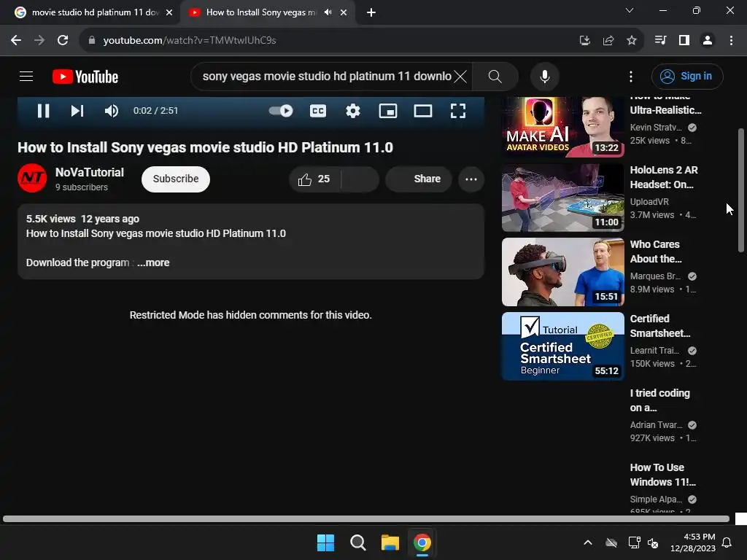Click the horizontal page scrollbar
The image size is (747, 560).
point(366,518)
